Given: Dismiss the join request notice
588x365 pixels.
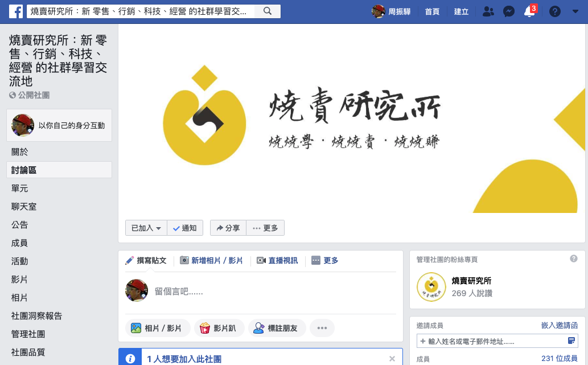Looking at the screenshot, I should [392, 359].
